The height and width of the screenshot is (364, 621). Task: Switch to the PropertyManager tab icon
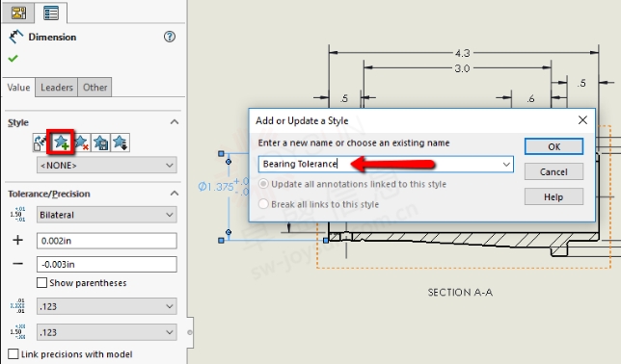click(x=51, y=13)
